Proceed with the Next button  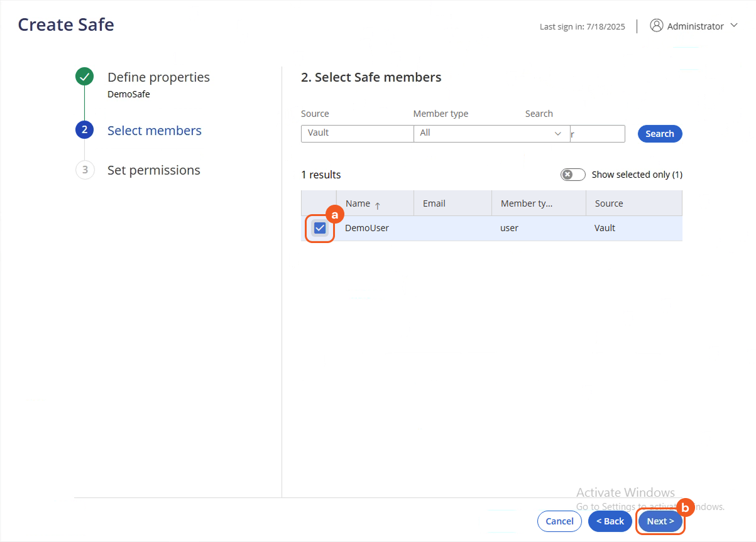point(660,521)
